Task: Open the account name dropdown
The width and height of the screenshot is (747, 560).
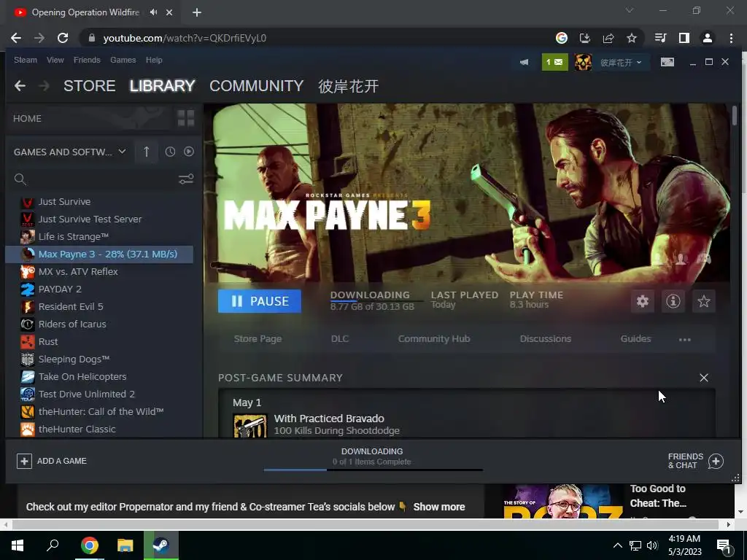Action: (x=621, y=63)
